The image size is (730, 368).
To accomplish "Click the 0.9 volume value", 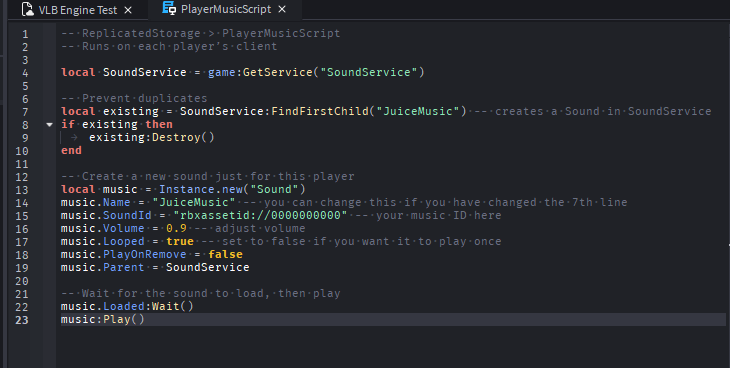I will tap(176, 228).
